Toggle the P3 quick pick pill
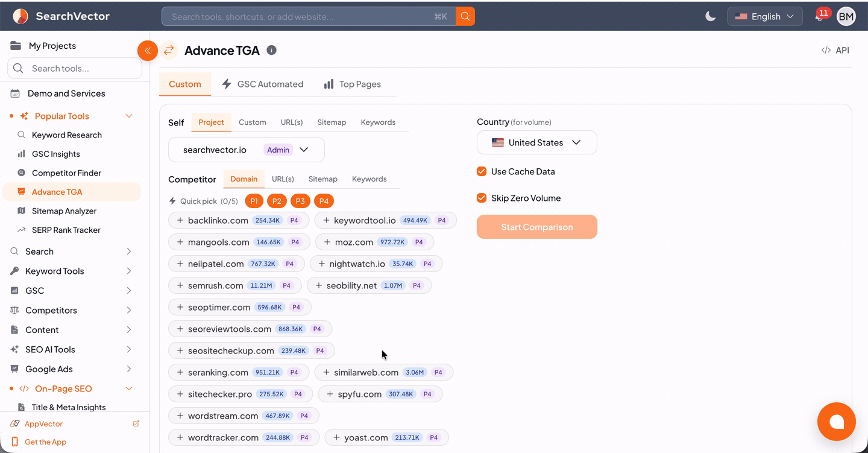Screen dimensions: 868x453 (300, 201)
